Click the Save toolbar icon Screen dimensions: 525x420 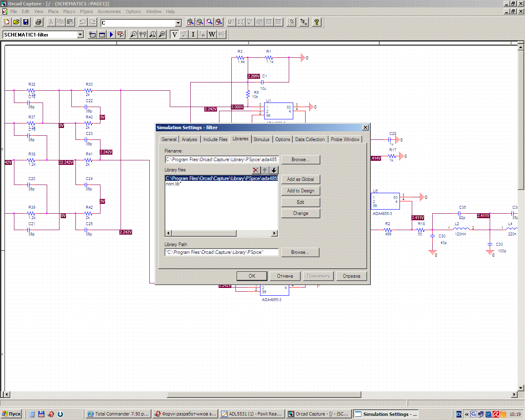click(26, 22)
